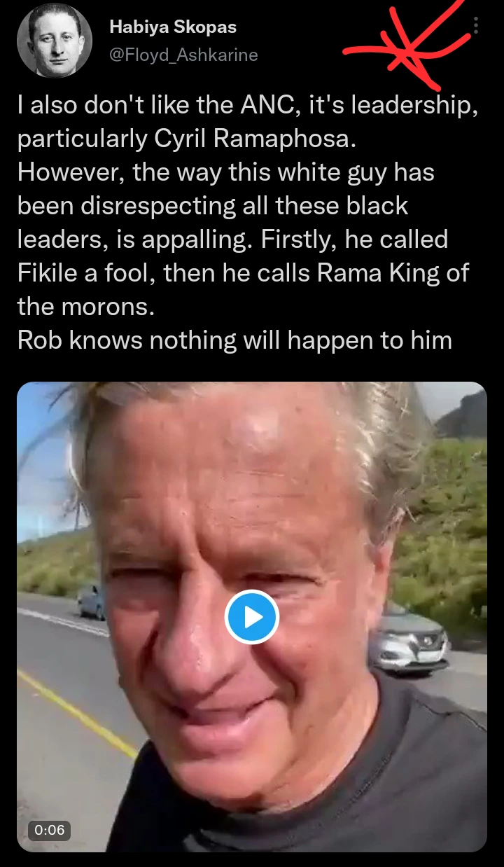This screenshot has height=867, width=504.
Task: Tap the yellow road line in the video
Action: [x=77, y=711]
